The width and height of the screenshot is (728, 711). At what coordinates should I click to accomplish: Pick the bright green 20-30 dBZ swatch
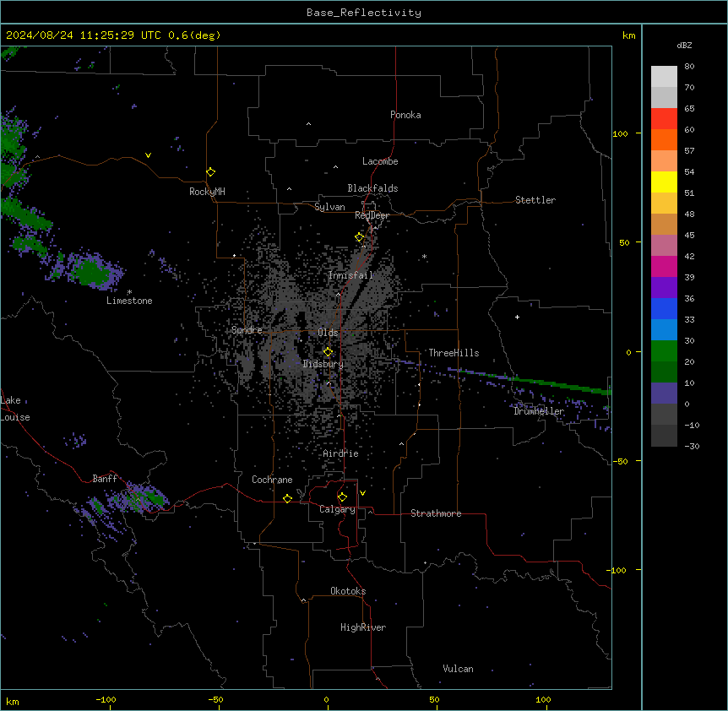click(664, 351)
